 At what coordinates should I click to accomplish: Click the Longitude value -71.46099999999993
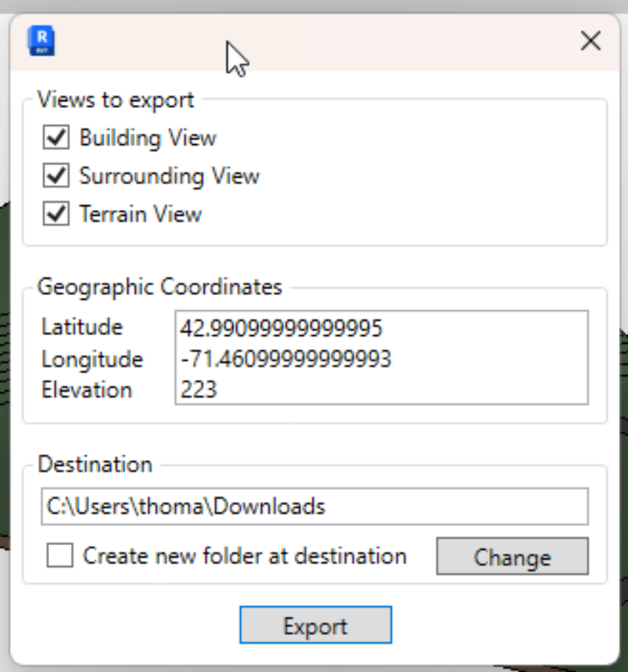286,359
